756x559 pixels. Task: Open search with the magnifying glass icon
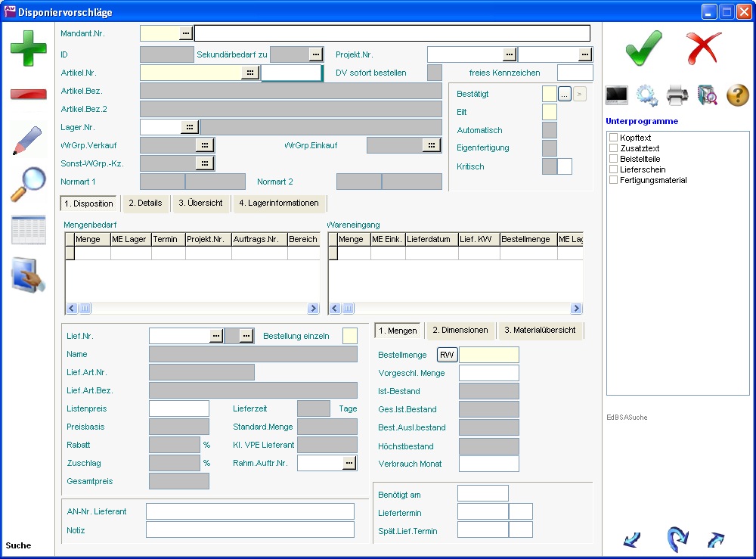coord(28,185)
